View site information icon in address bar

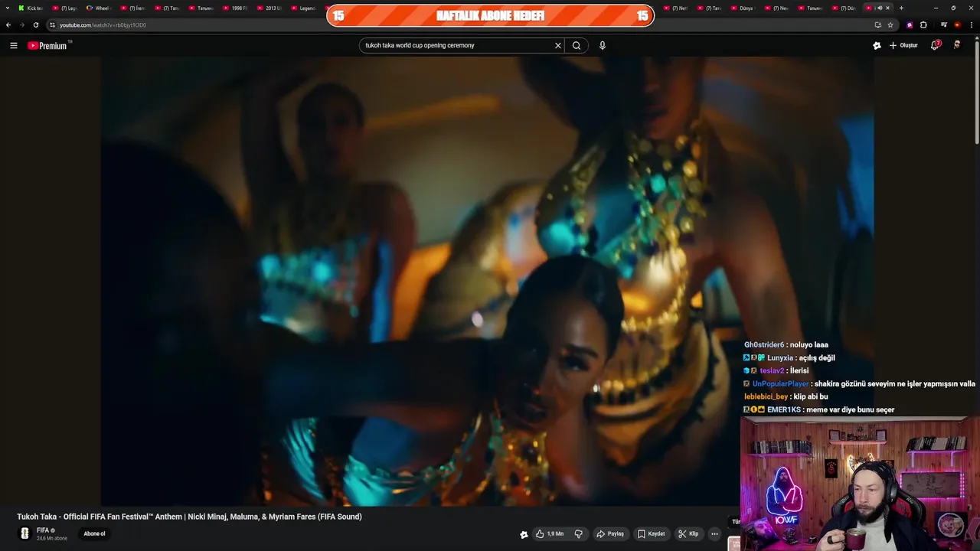click(52, 24)
